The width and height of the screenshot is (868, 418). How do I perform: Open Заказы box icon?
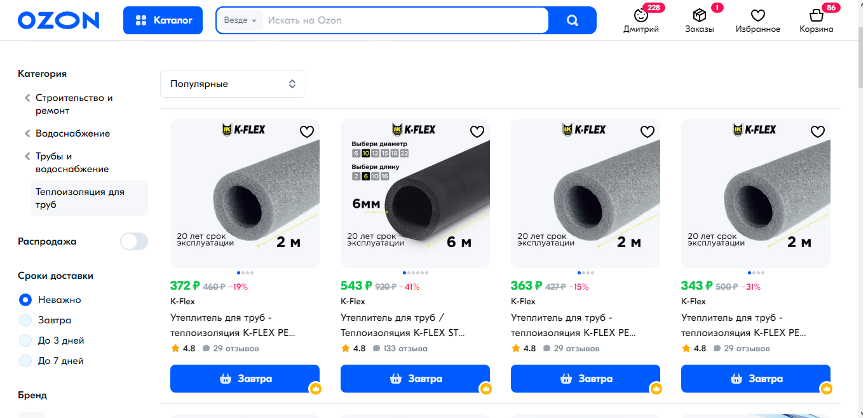coord(699,15)
